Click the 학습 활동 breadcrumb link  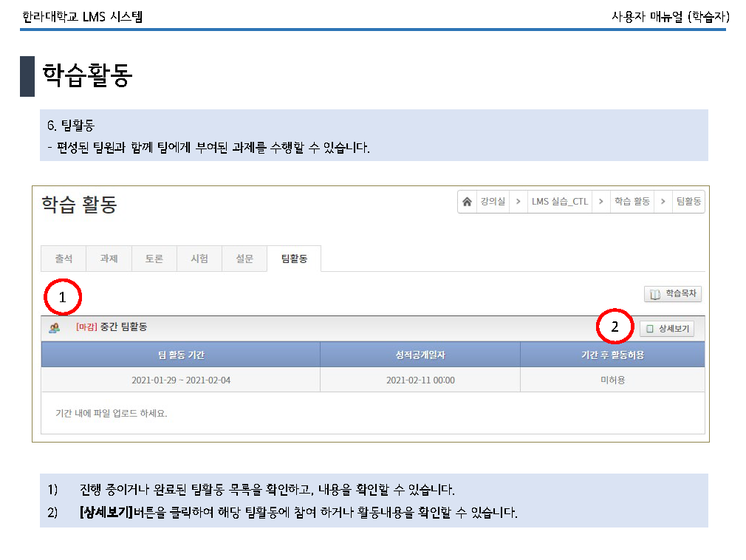click(632, 202)
